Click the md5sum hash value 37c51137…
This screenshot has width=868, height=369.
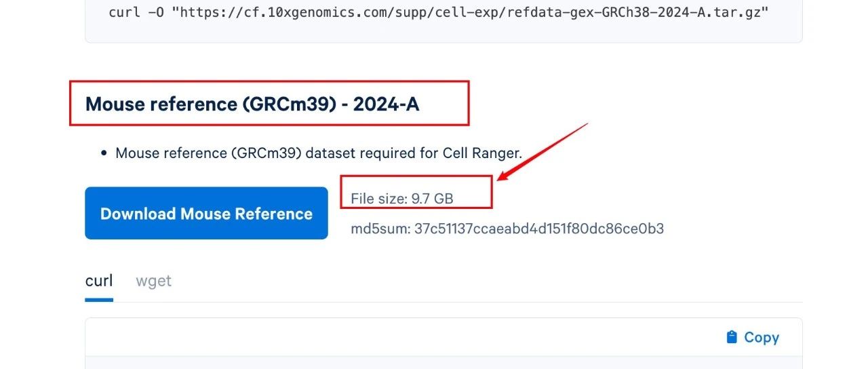pos(539,229)
